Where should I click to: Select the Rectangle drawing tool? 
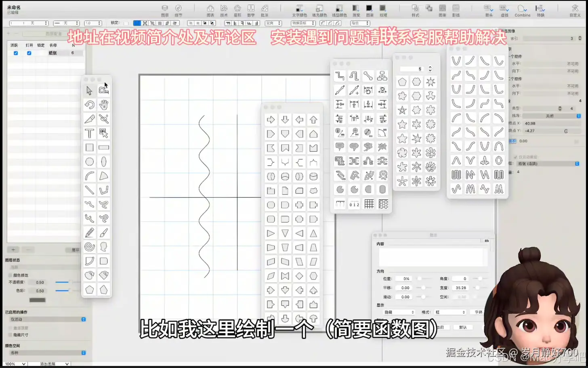point(89,148)
